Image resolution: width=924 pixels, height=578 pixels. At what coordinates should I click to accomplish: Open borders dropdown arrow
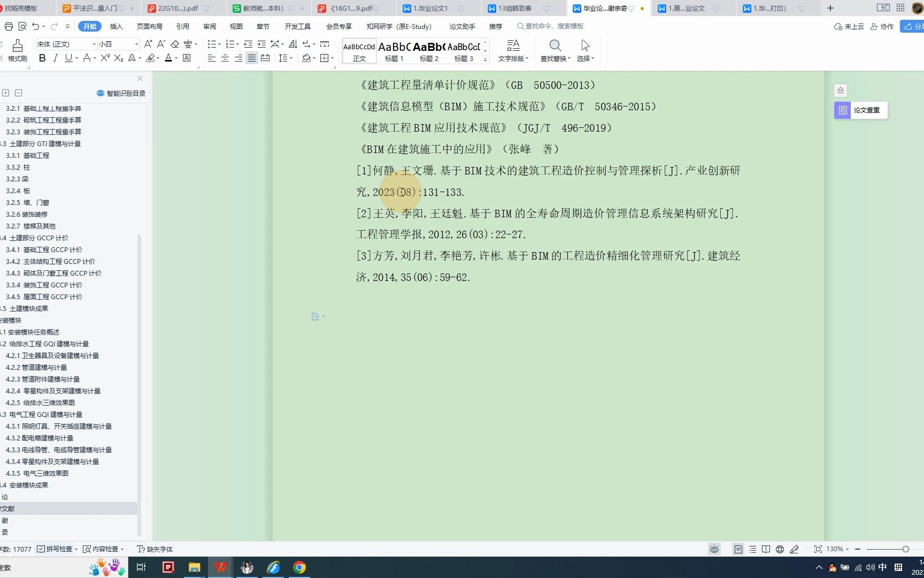[x=332, y=58]
